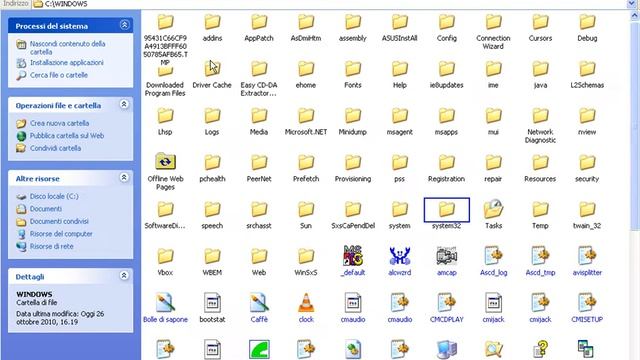
Task: Open the Easy CD-DA Extractor folder
Action: tap(259, 69)
